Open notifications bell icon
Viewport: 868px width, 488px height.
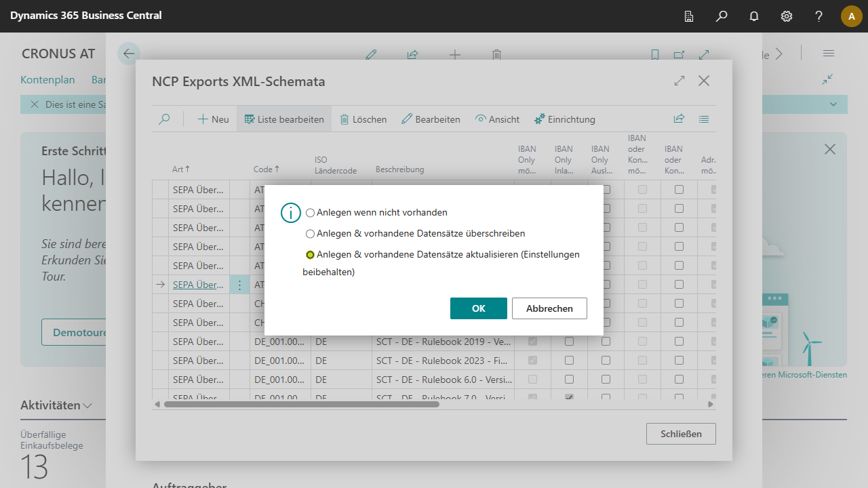click(754, 16)
